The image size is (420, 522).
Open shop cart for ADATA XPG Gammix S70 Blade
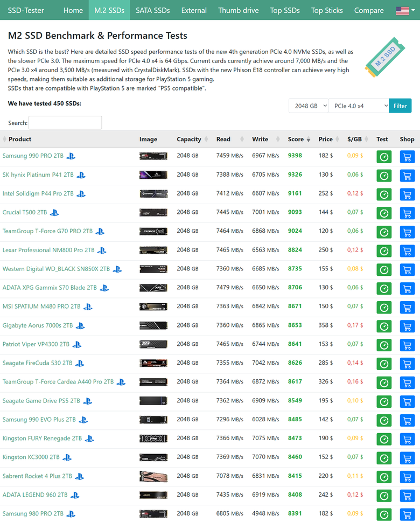pos(408,289)
